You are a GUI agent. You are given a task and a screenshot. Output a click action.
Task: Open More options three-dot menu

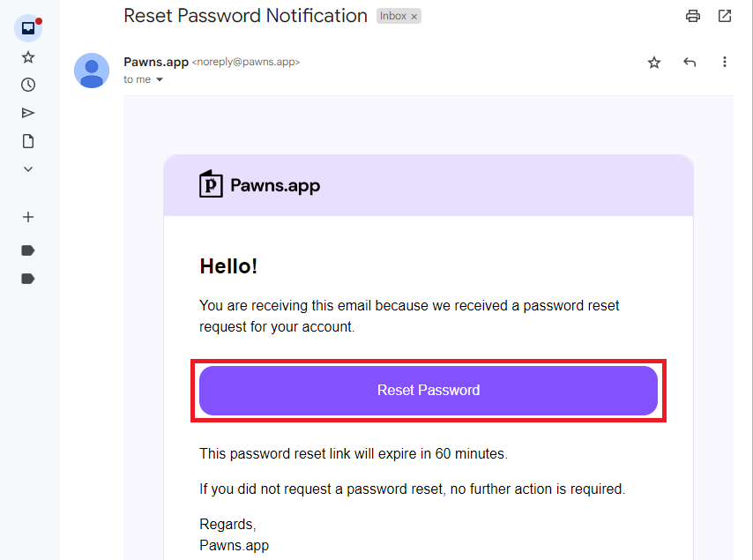(x=725, y=62)
